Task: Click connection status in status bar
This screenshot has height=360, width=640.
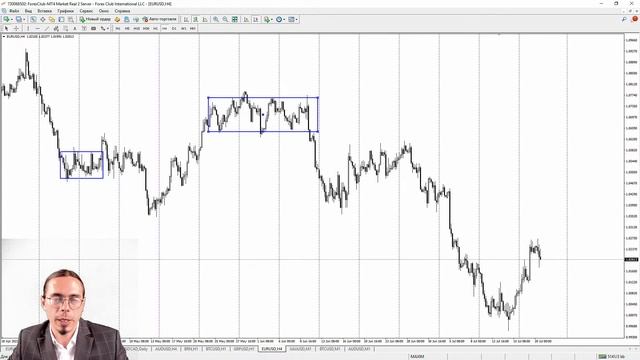Action: [611, 357]
